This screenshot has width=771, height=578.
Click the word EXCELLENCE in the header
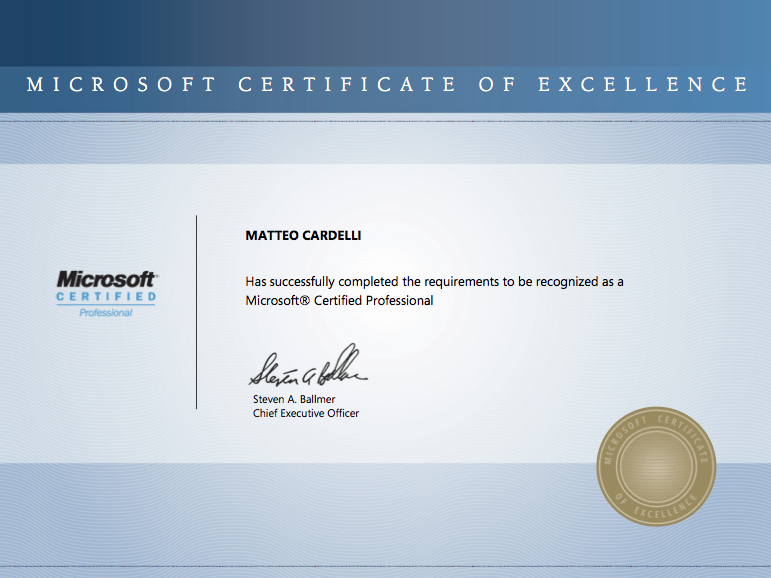tap(643, 85)
